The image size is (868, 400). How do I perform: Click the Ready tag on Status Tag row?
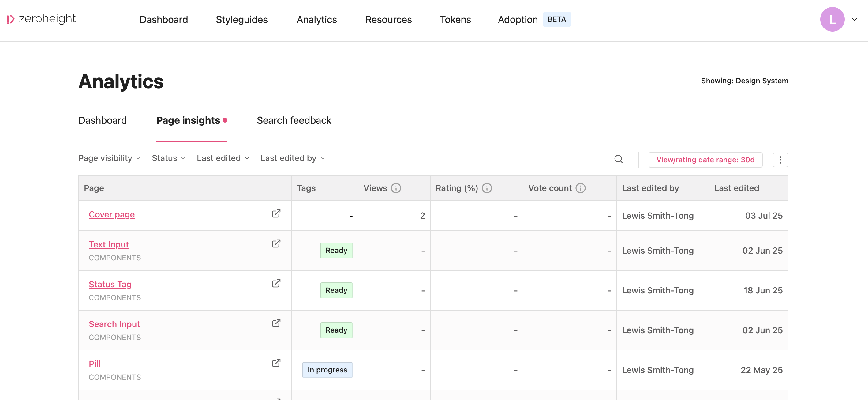(x=336, y=290)
